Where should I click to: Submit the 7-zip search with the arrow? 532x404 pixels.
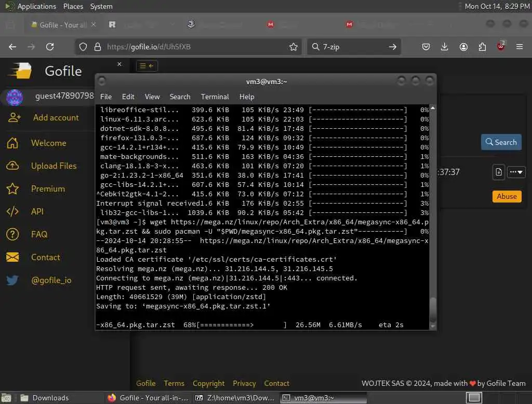coord(393,47)
